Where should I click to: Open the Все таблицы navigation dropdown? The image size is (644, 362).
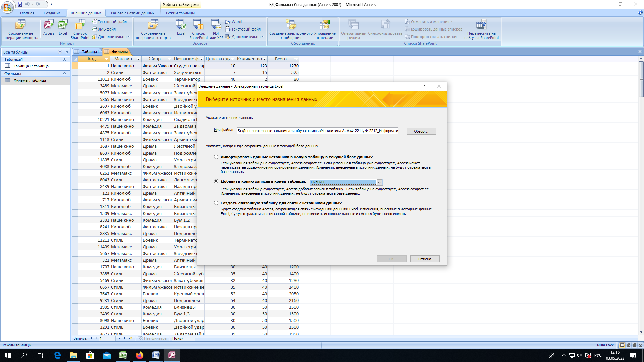[x=60, y=52]
